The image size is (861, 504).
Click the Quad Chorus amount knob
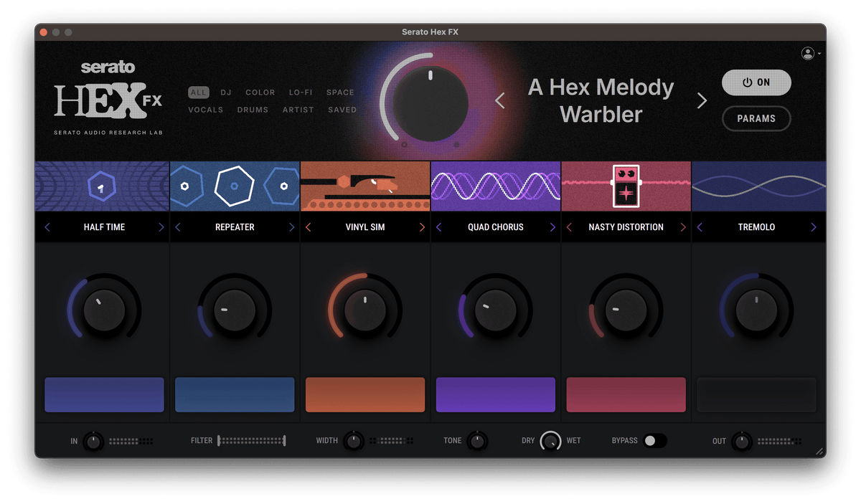click(x=496, y=310)
